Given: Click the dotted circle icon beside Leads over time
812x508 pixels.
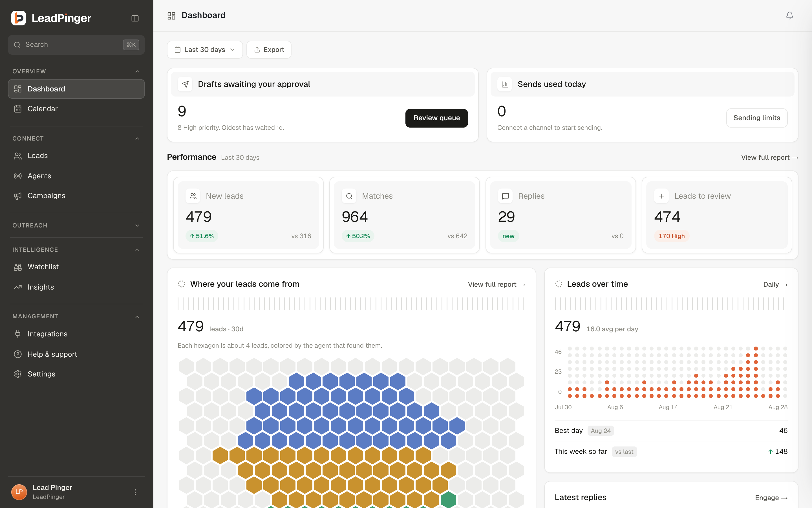Looking at the screenshot, I should point(559,284).
